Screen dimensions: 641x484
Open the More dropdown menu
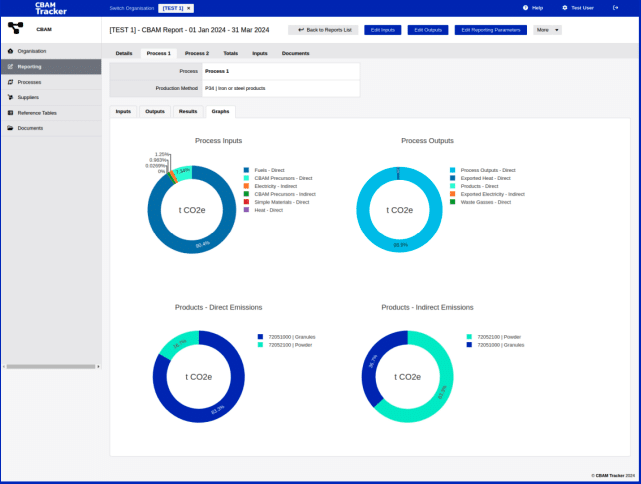pyautogui.click(x=547, y=30)
